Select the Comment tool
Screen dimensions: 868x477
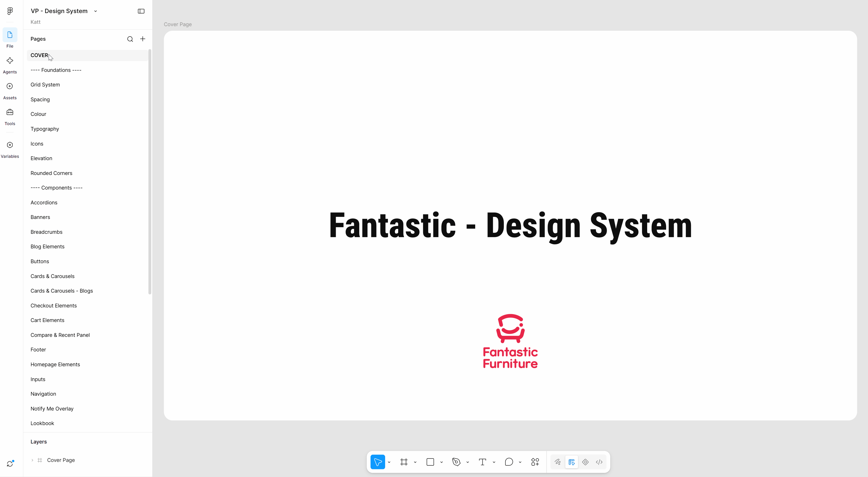coord(509,462)
